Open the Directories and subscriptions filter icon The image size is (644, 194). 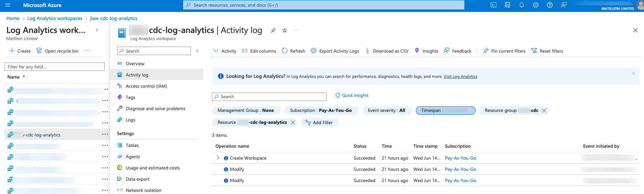click(x=508, y=5)
